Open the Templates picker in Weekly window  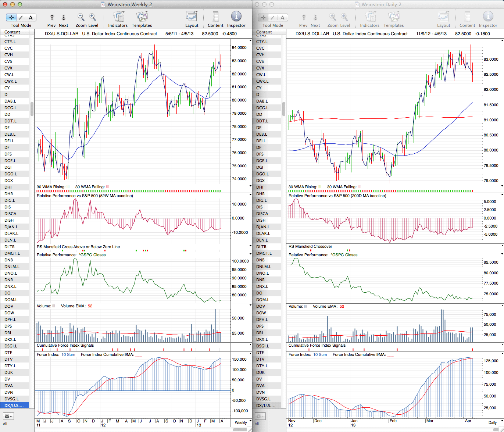[x=142, y=17]
